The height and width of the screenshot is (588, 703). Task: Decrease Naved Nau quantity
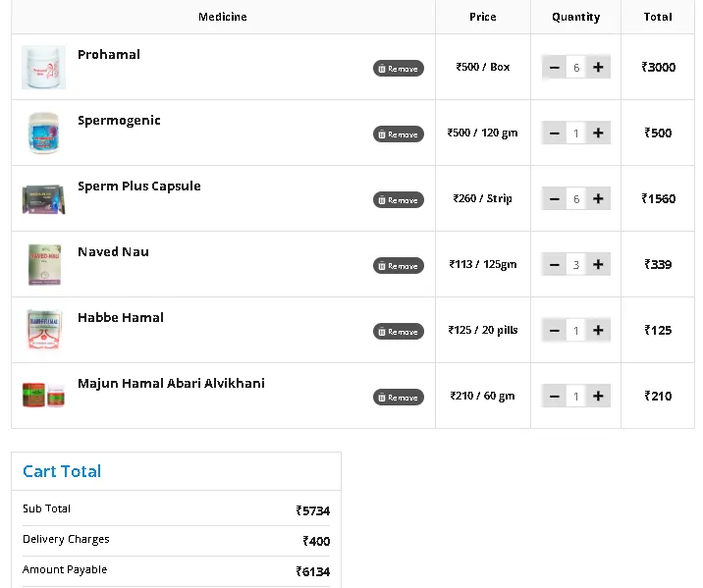(555, 264)
